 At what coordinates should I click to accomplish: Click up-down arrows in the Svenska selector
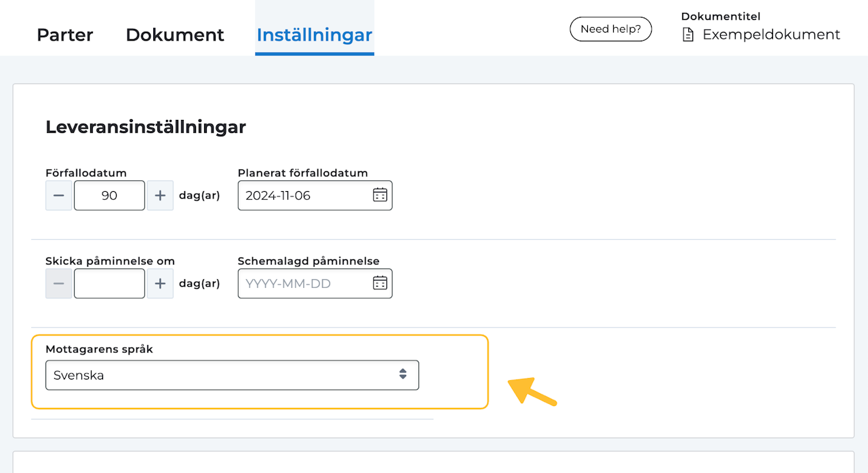point(403,375)
